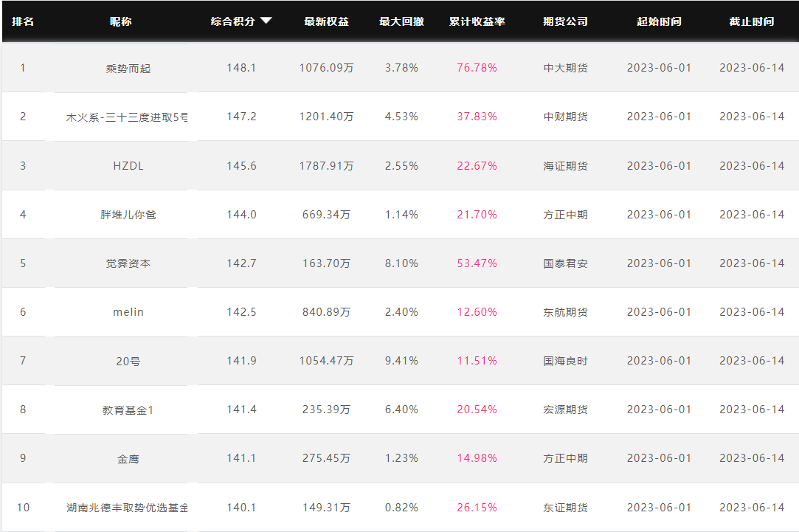Select score value 141.9
This screenshot has height=532, width=799.
(241, 361)
